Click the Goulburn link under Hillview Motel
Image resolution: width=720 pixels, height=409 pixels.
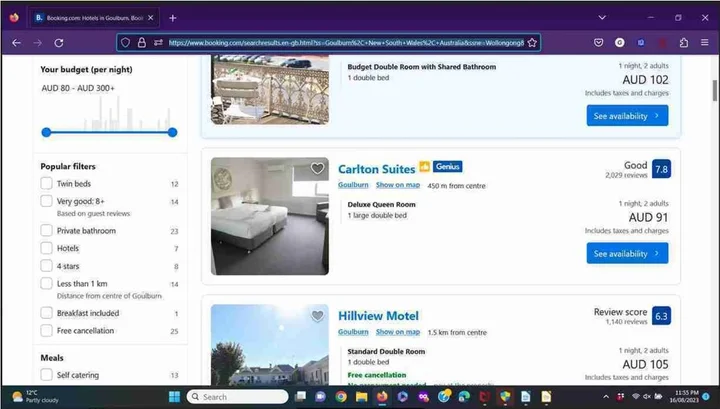coord(353,332)
